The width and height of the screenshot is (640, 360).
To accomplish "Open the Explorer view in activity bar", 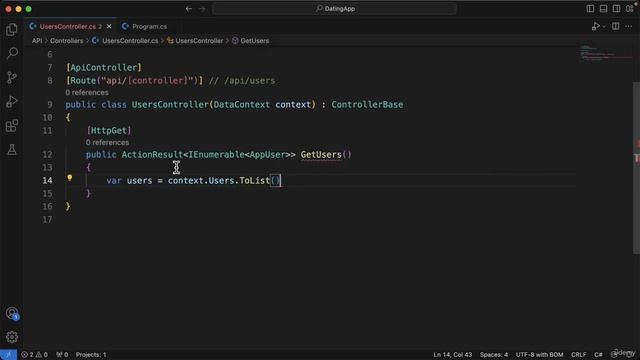I will [x=12, y=29].
